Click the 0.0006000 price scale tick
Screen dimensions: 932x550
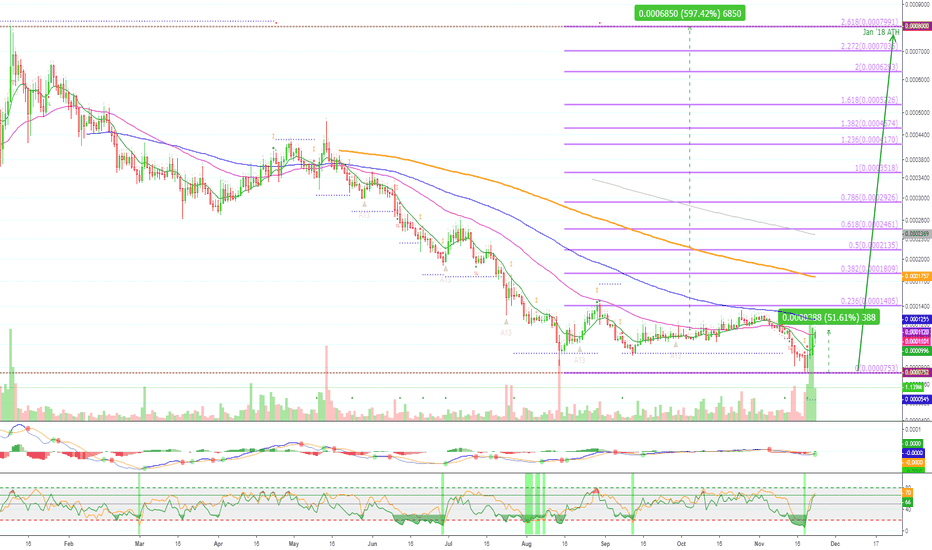pos(917,79)
